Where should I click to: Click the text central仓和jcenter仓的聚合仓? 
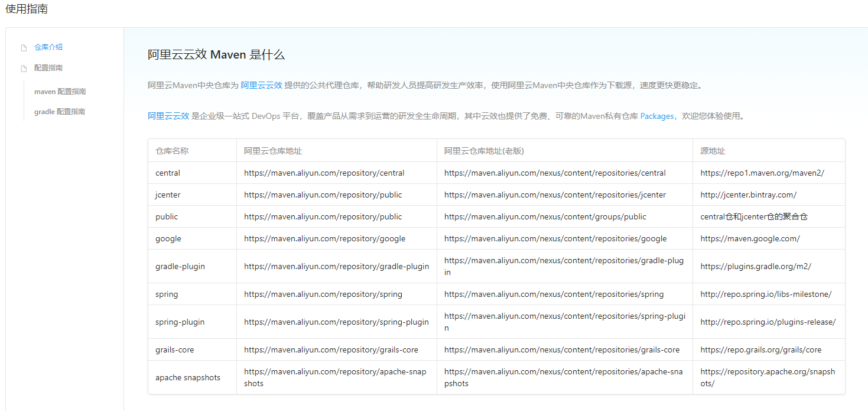(754, 217)
